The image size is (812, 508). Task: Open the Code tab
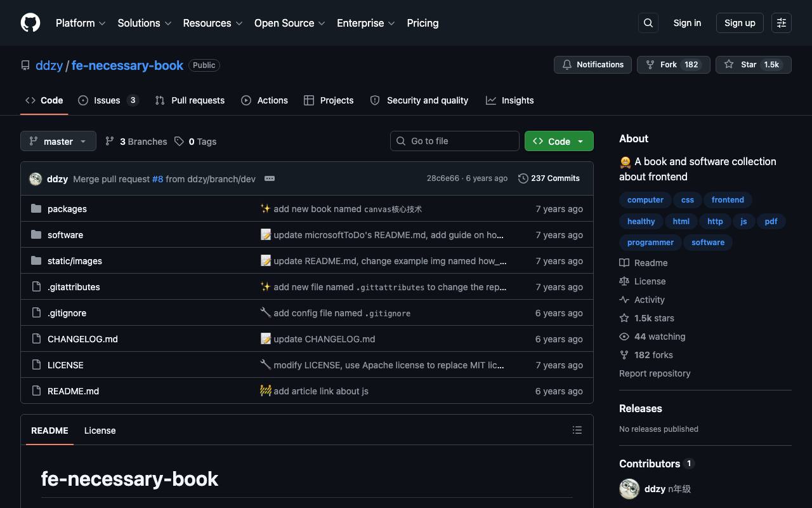pos(44,100)
